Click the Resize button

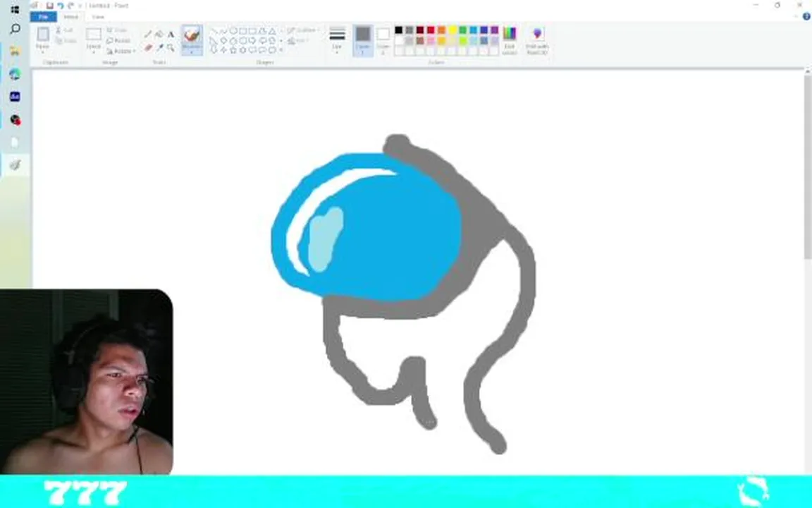[118, 40]
